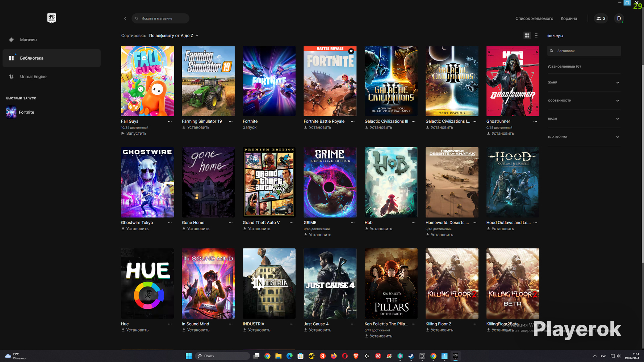
Task: Open Список желаемого wishlist
Action: tap(534, 18)
